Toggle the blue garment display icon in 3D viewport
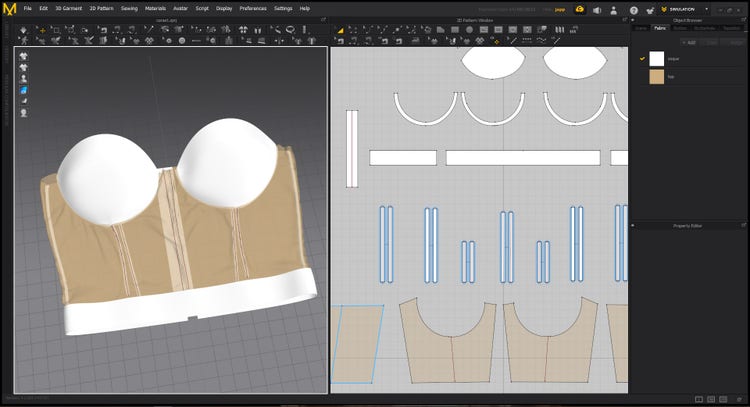The width and height of the screenshot is (750, 407). (x=23, y=90)
